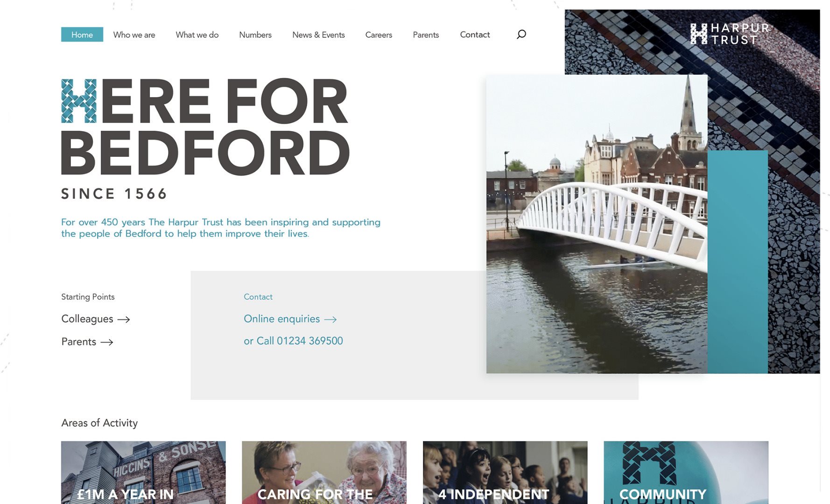The image size is (830, 504).
Task: Follow the Online enquiries link
Action: coord(281,319)
